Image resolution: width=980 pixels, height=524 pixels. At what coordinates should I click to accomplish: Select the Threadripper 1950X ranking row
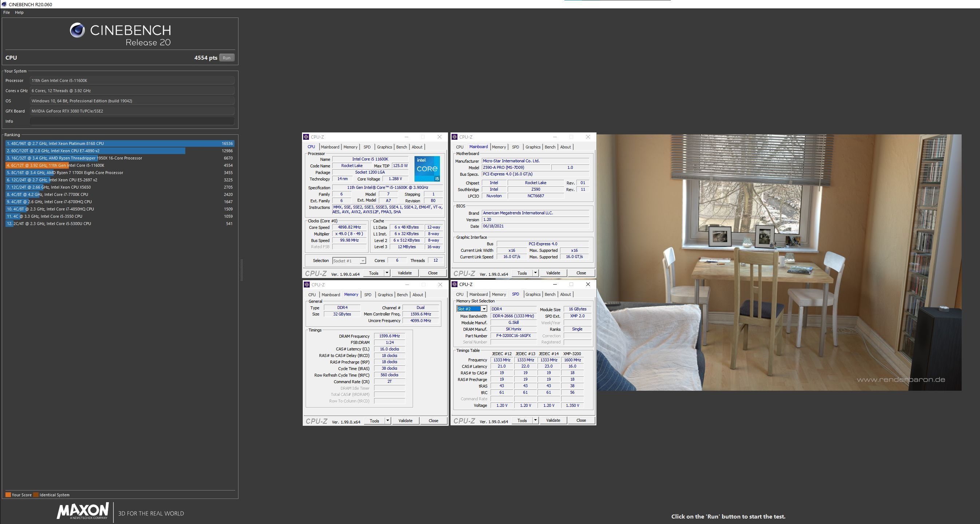(119, 158)
